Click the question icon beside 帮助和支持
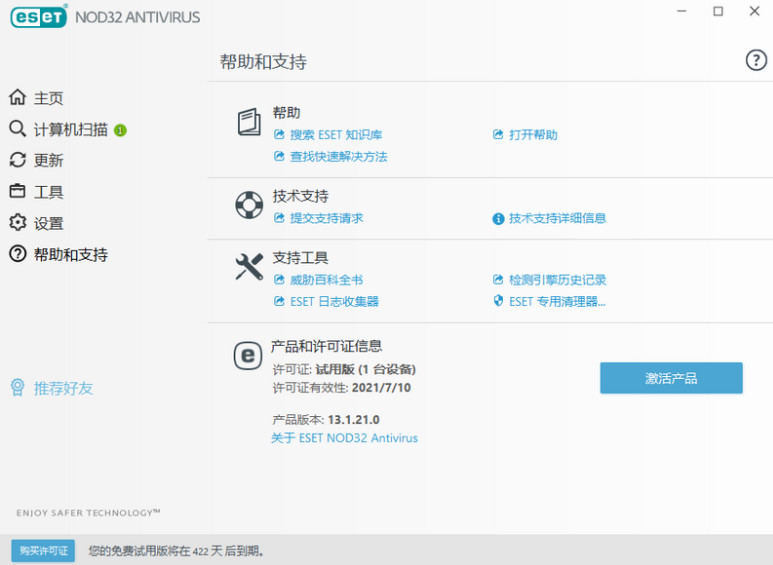This screenshot has height=565, width=773. coord(17,254)
